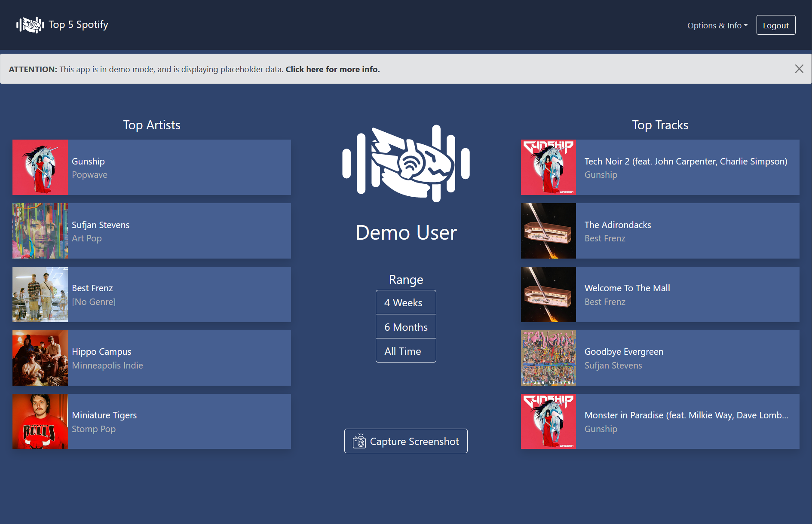Click the Gunship artist name text
This screenshot has width=812, height=524.
point(88,161)
